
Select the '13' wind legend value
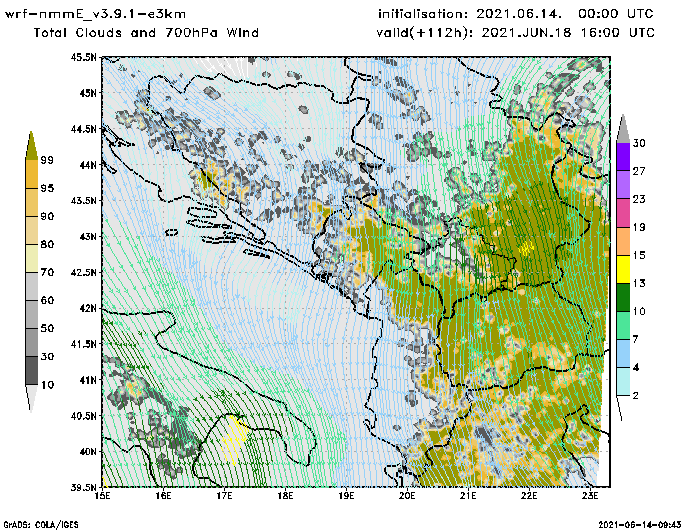(639, 284)
